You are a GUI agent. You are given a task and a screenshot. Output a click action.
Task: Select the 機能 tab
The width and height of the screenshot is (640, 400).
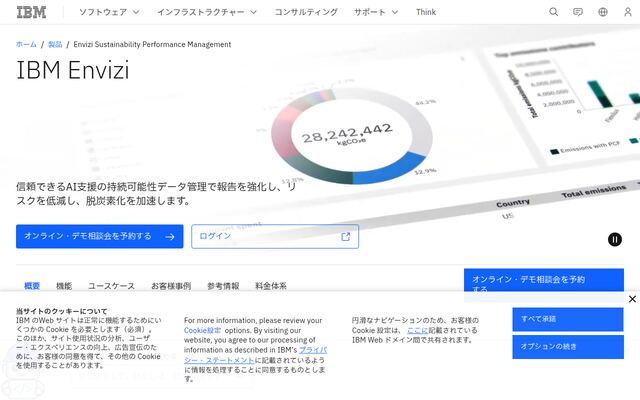pos(64,286)
